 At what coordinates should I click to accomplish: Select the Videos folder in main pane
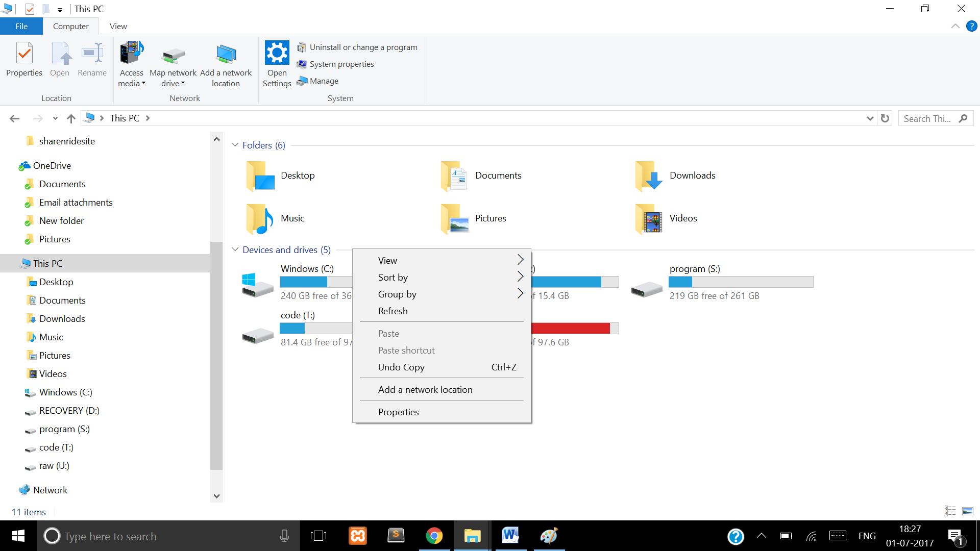click(x=666, y=218)
